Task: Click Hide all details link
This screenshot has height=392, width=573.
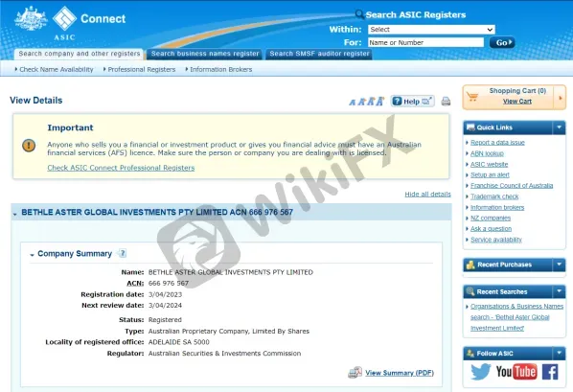Action: (427, 195)
